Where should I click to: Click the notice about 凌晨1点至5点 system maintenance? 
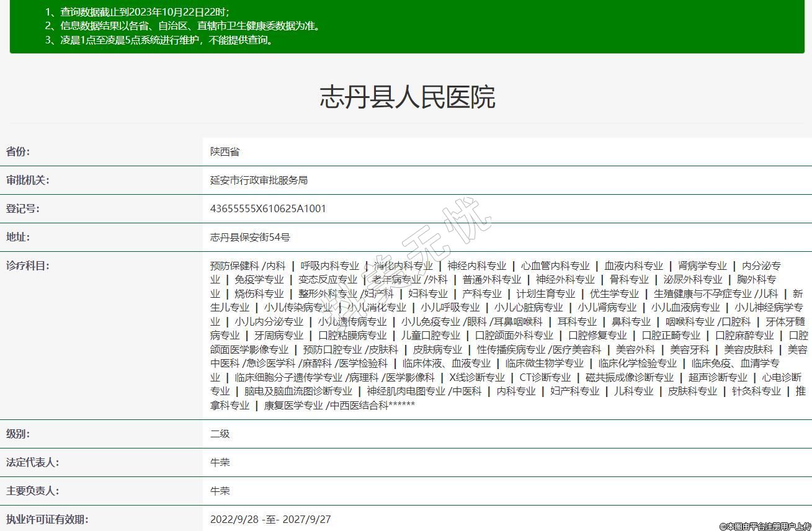click(x=167, y=40)
